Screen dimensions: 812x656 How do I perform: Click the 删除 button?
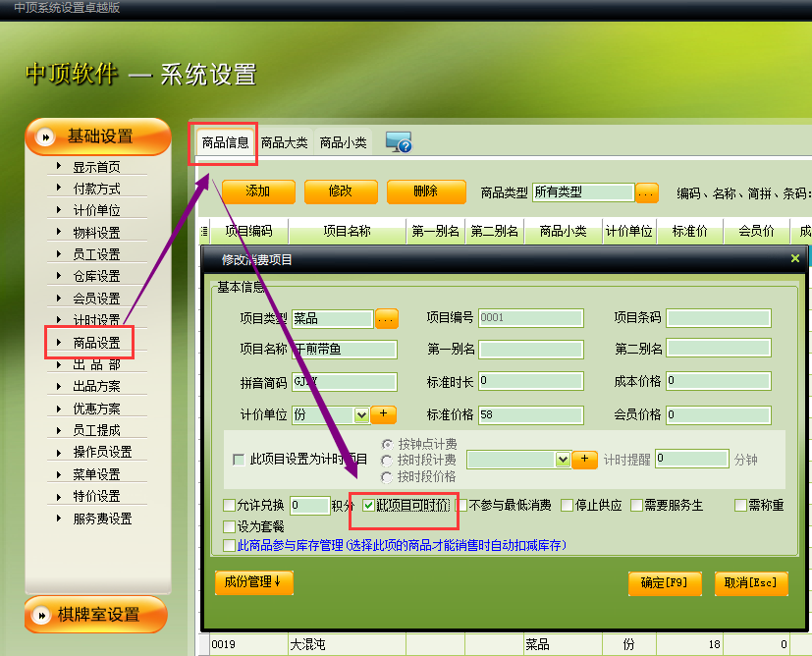point(426,191)
